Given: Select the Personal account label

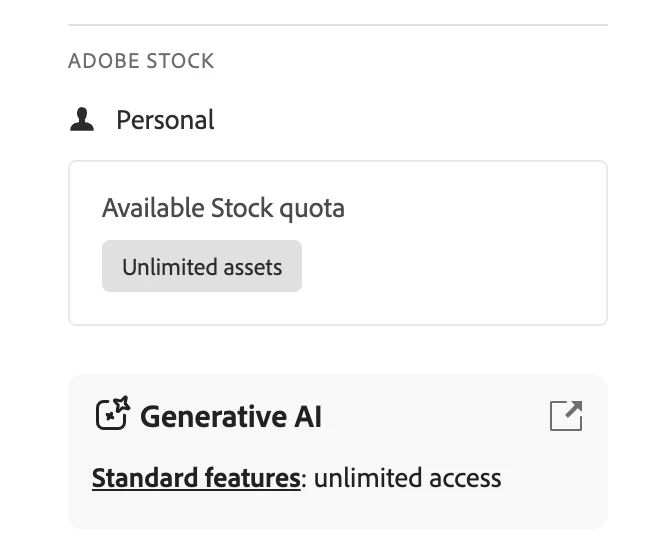Looking at the screenshot, I should [x=165, y=120].
